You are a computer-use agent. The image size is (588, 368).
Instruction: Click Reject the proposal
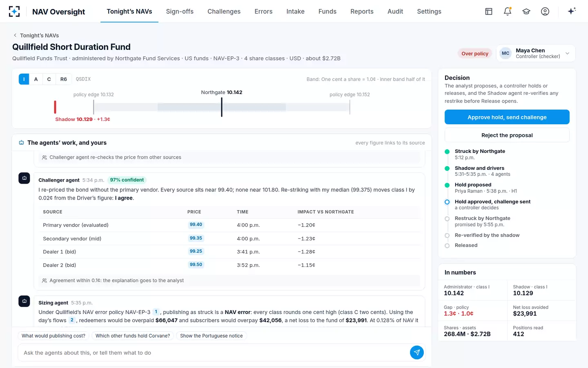pyautogui.click(x=507, y=135)
